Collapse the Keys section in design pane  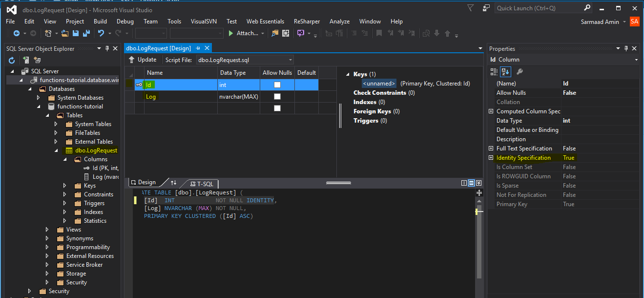348,74
